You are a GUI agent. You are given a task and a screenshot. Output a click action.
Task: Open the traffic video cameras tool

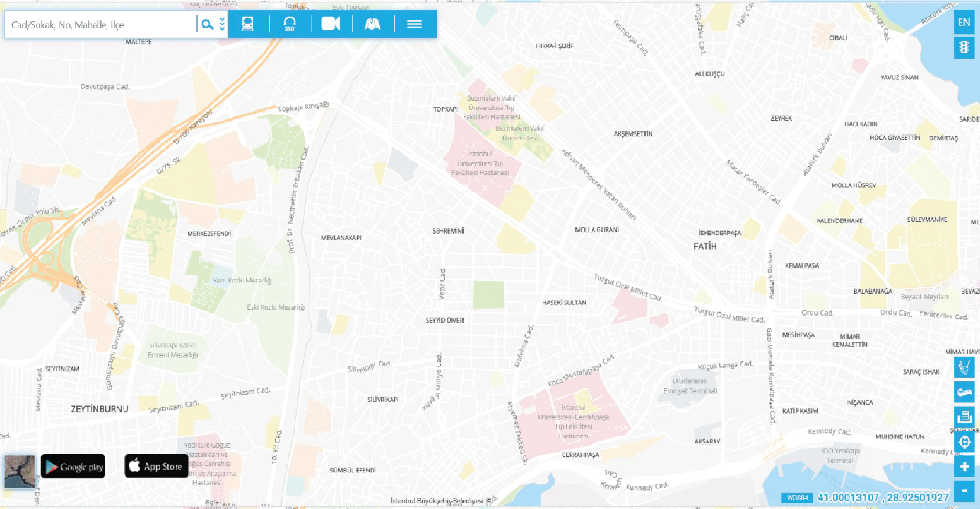coord(330,24)
